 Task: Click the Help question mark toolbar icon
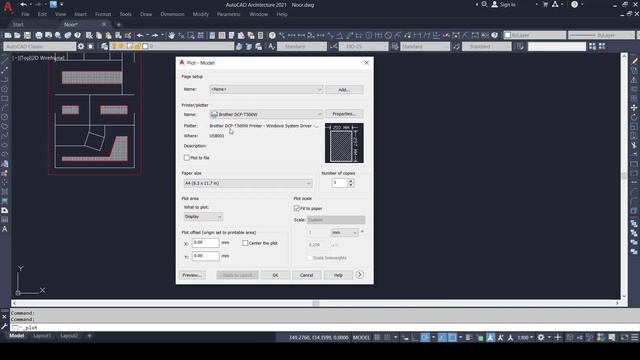pos(272,36)
